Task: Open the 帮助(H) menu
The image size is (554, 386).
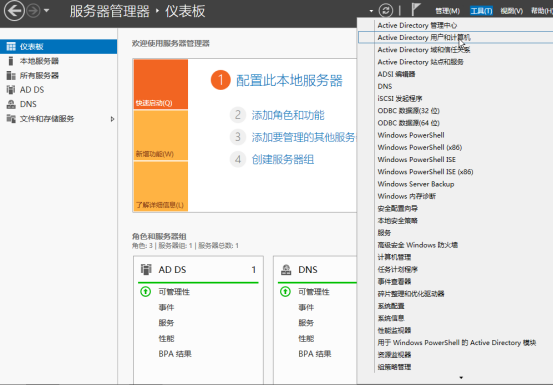Action: click(542, 11)
